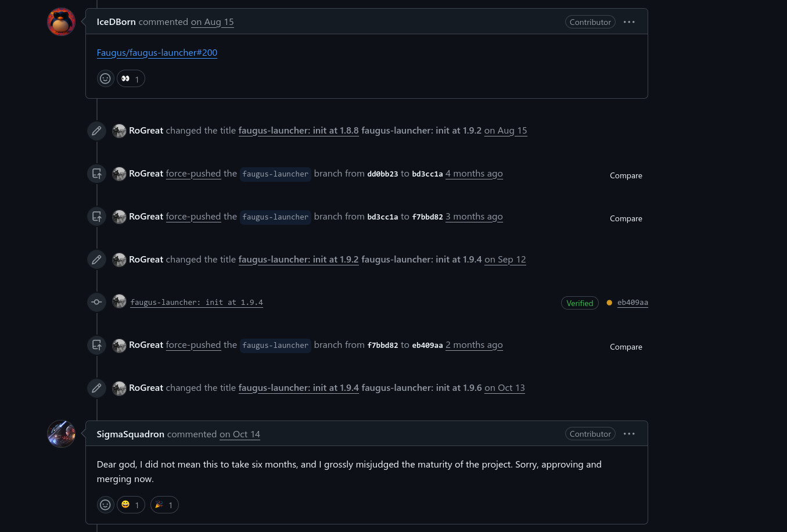Viewport: 787px width, 532px height.
Task: Click RoGreat avatar in Sep 12 title change
Action: [119, 260]
